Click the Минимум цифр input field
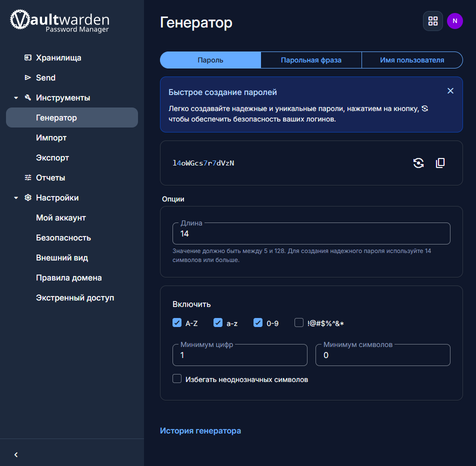476x466 pixels. click(x=240, y=355)
